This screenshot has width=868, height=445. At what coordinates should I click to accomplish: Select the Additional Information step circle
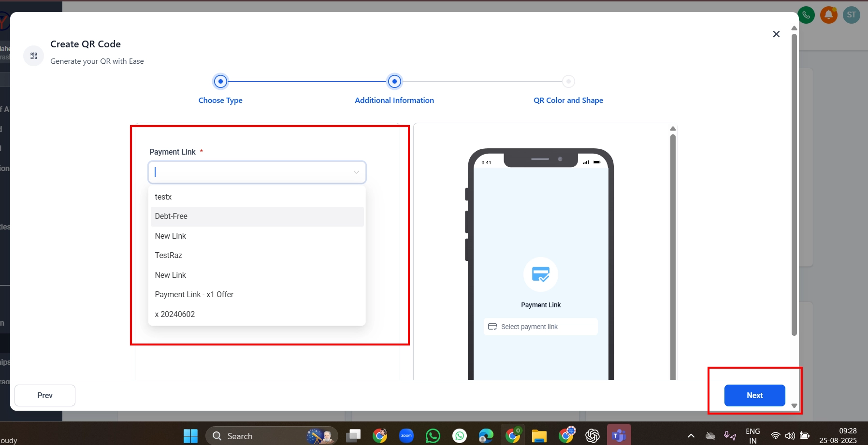coord(394,82)
